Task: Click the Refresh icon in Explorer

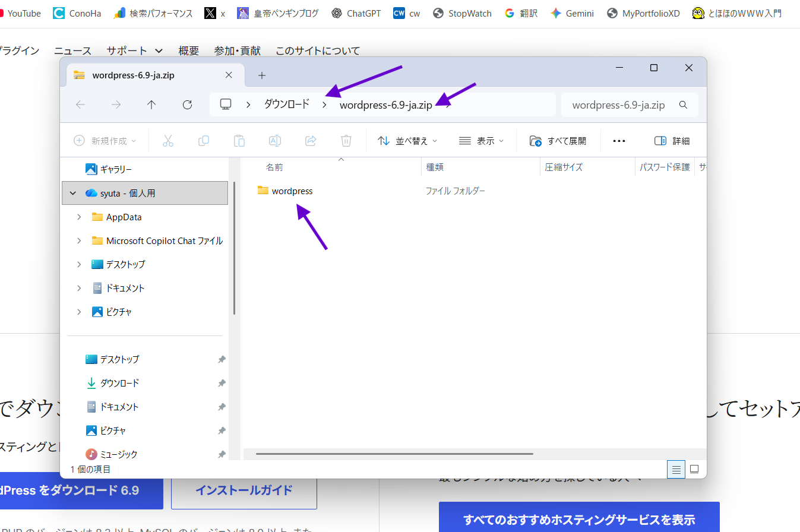Action: [187, 104]
